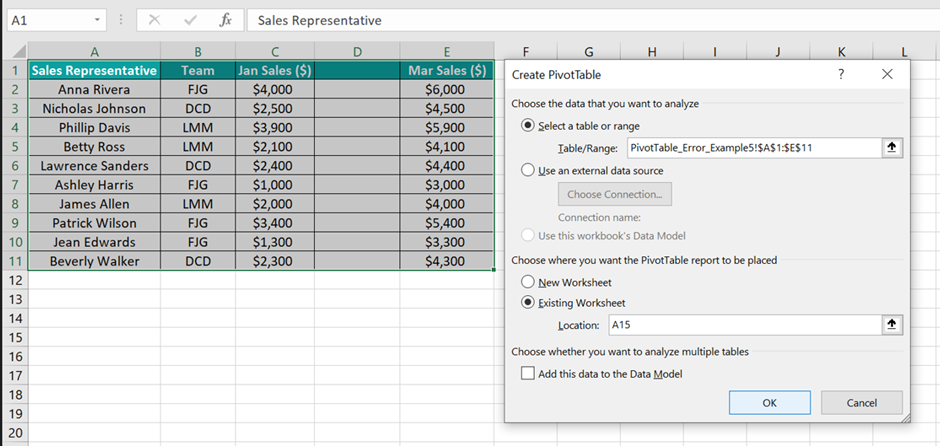Image resolution: width=940 pixels, height=446 pixels.
Task: Select column E header
Action: 447,52
